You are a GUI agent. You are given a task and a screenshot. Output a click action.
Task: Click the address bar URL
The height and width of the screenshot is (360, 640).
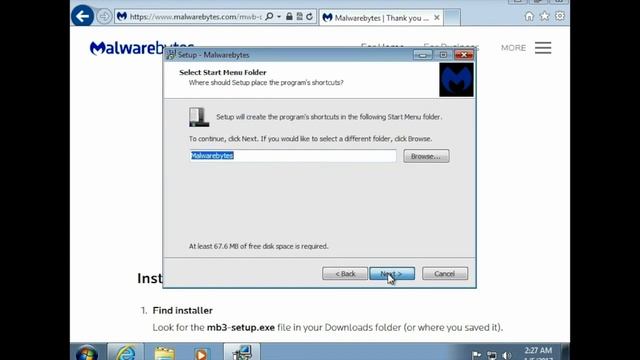pyautogui.click(x=195, y=17)
